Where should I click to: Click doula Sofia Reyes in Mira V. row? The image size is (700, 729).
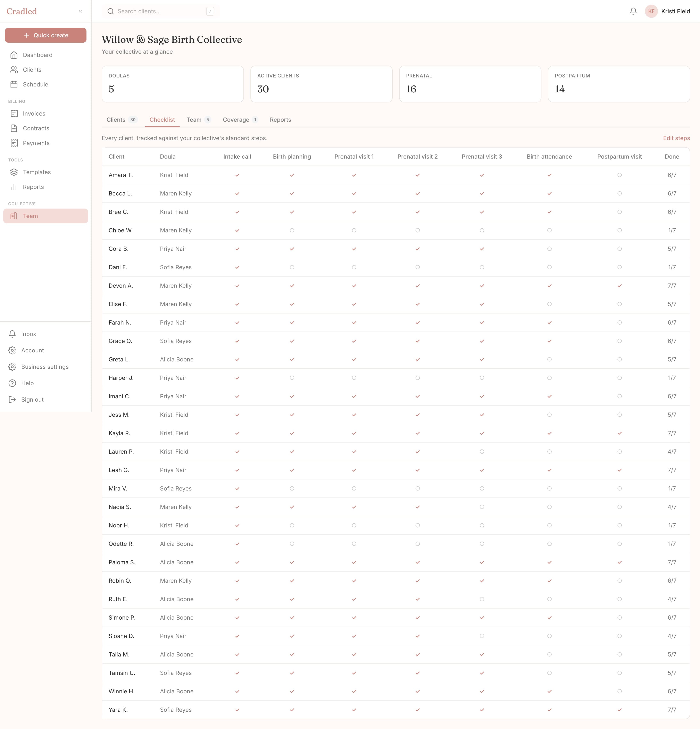(x=176, y=488)
